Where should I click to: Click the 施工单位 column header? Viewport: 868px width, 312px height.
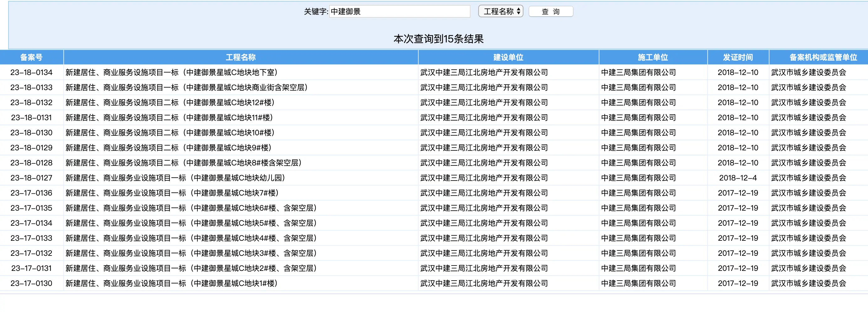653,57
